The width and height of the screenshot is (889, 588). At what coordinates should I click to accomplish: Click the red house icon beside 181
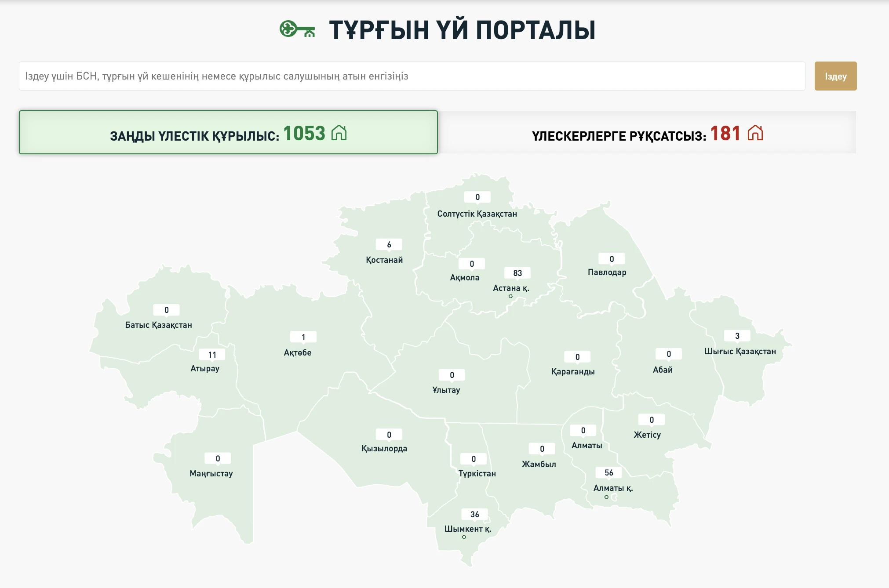pyautogui.click(x=755, y=132)
